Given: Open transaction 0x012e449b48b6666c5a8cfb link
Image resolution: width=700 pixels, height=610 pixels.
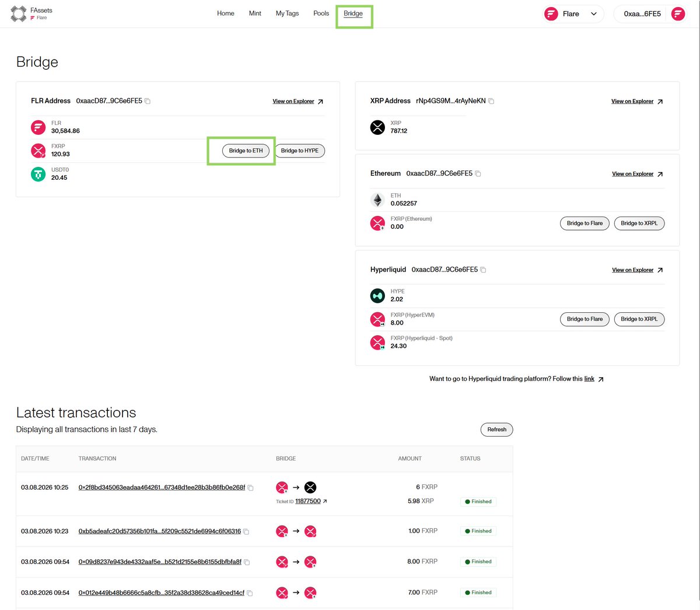Looking at the screenshot, I should pos(162,592).
